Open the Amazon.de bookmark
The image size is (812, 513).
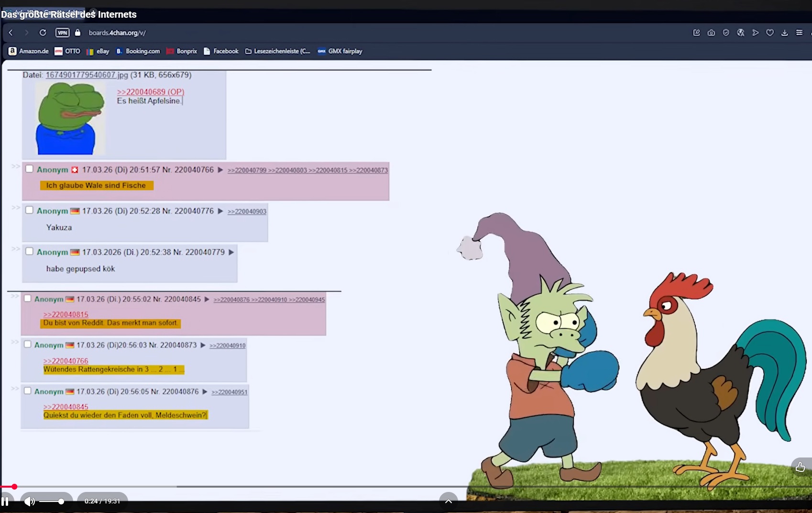click(29, 51)
